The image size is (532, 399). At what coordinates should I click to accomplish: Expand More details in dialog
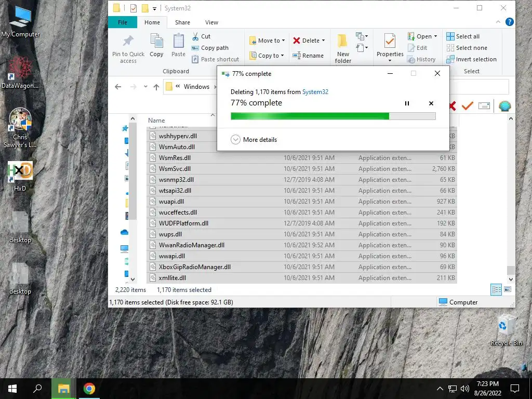coord(254,139)
